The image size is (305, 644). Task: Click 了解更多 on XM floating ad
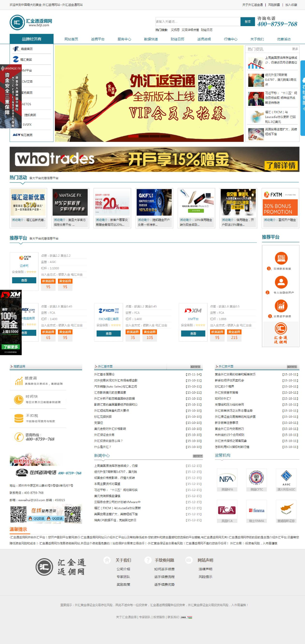[11, 347]
